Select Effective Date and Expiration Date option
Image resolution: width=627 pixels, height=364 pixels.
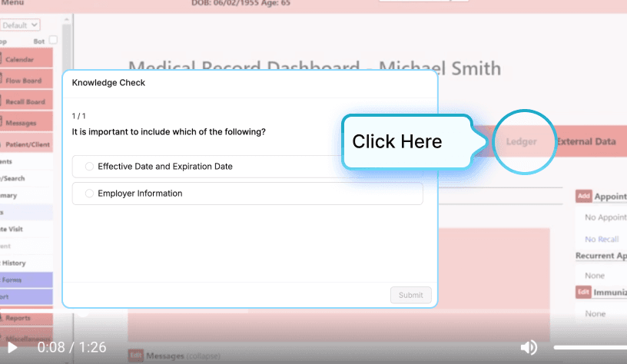coord(247,166)
